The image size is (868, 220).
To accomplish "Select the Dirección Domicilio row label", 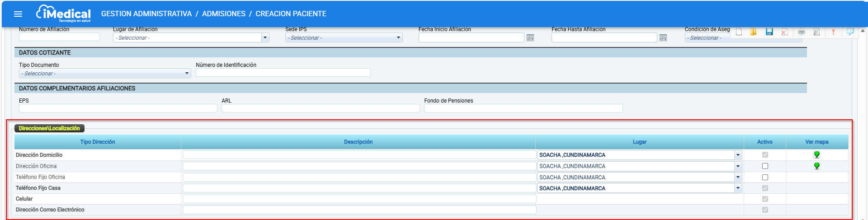I will coord(39,155).
